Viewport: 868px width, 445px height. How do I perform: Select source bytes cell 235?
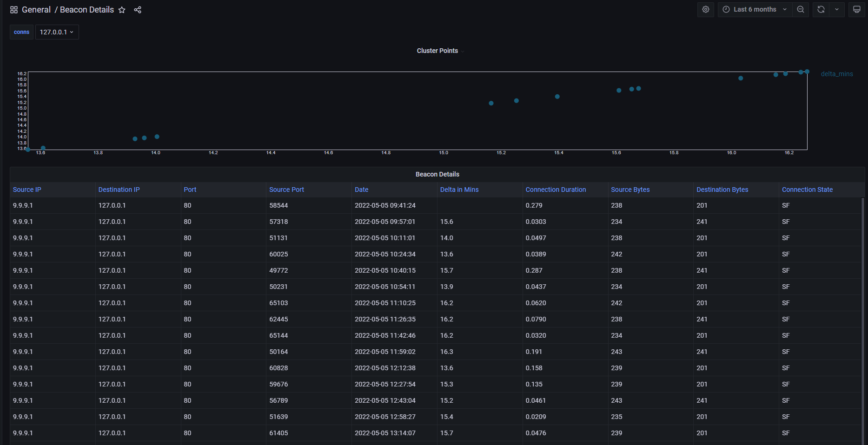pos(651,417)
